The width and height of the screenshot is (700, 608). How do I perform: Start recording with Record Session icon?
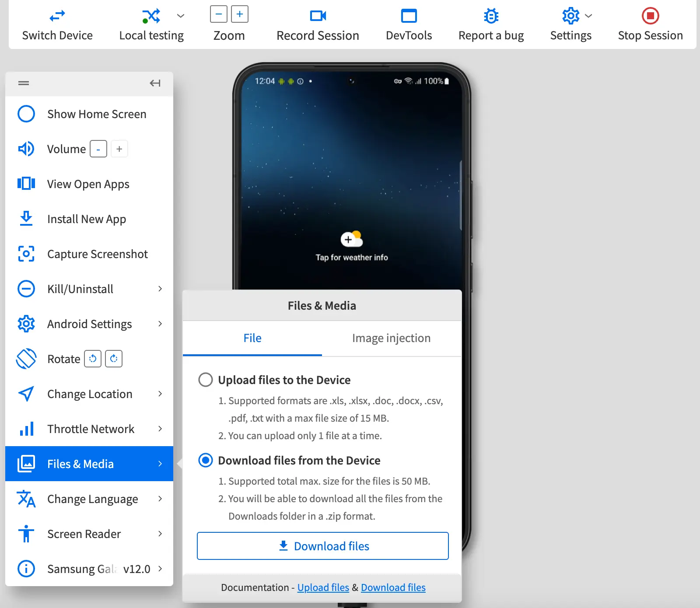tap(318, 16)
